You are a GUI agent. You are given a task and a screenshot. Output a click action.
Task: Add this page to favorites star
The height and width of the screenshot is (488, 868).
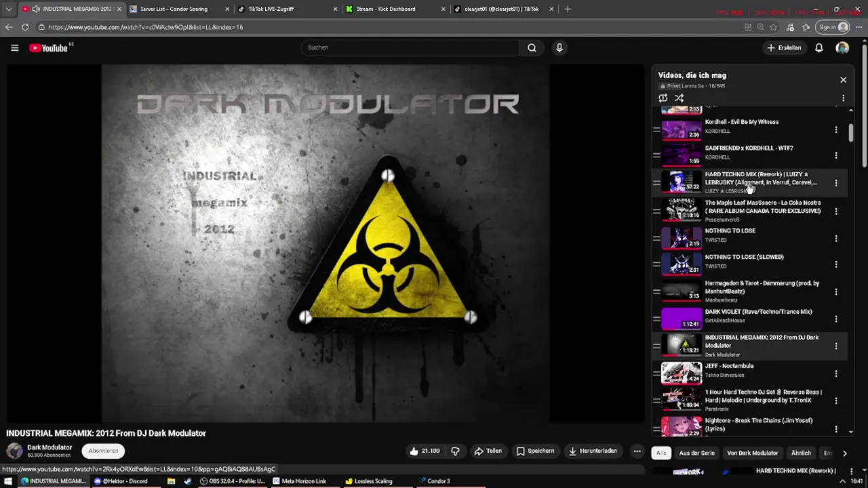pyautogui.click(x=774, y=27)
